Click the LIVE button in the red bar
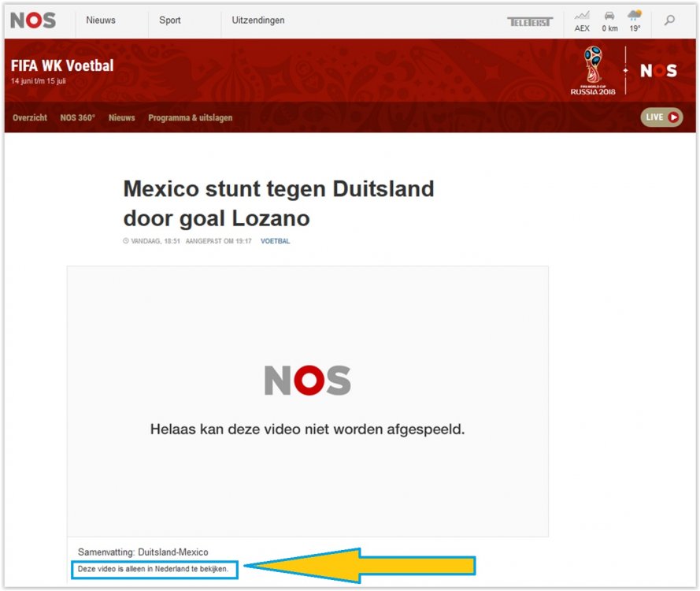700x591 pixels. click(x=661, y=117)
